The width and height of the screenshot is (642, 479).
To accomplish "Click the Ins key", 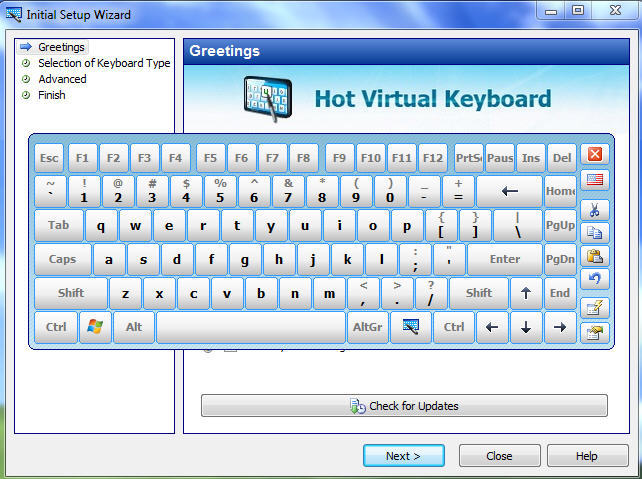I will tap(531, 158).
